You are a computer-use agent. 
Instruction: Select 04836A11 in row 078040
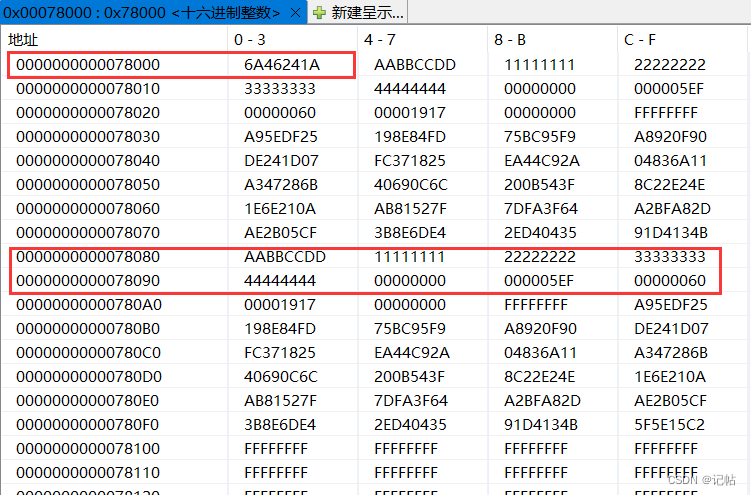[x=670, y=160]
